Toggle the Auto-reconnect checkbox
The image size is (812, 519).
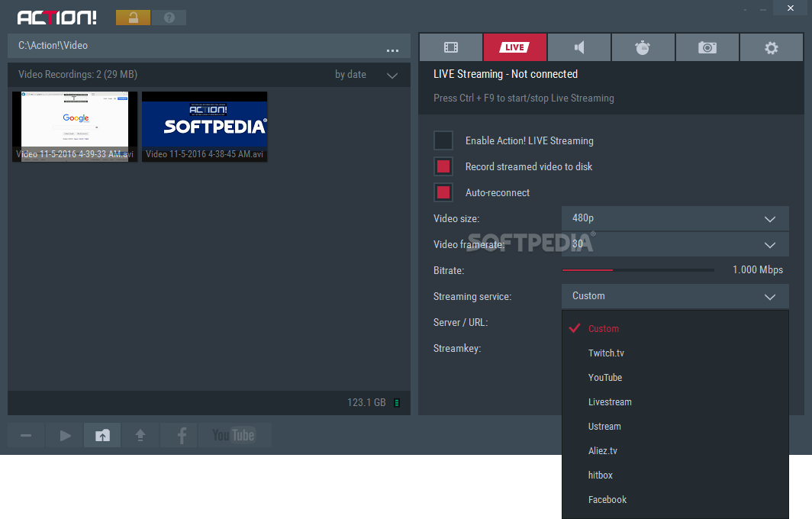[443, 192]
